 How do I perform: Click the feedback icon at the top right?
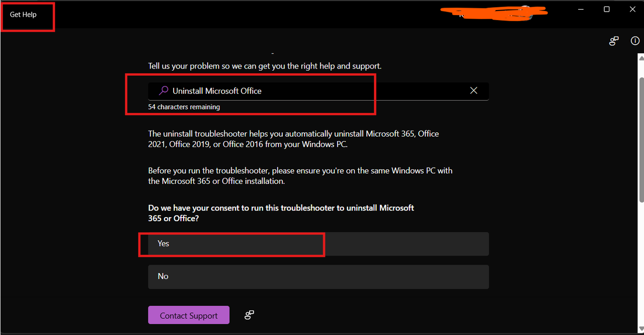tap(614, 41)
